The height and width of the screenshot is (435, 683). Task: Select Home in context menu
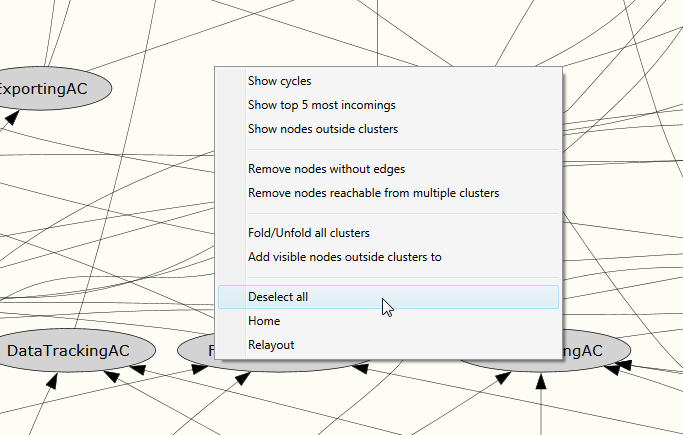click(x=388, y=321)
